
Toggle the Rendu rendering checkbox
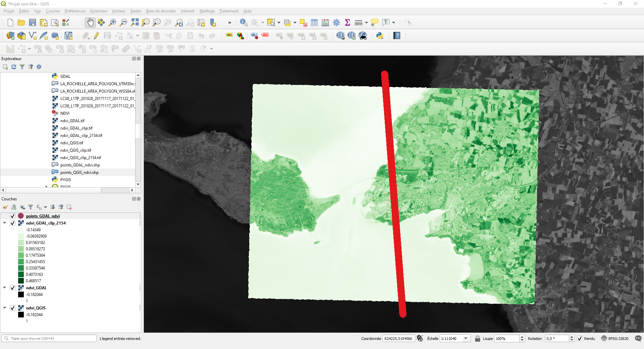(580, 338)
